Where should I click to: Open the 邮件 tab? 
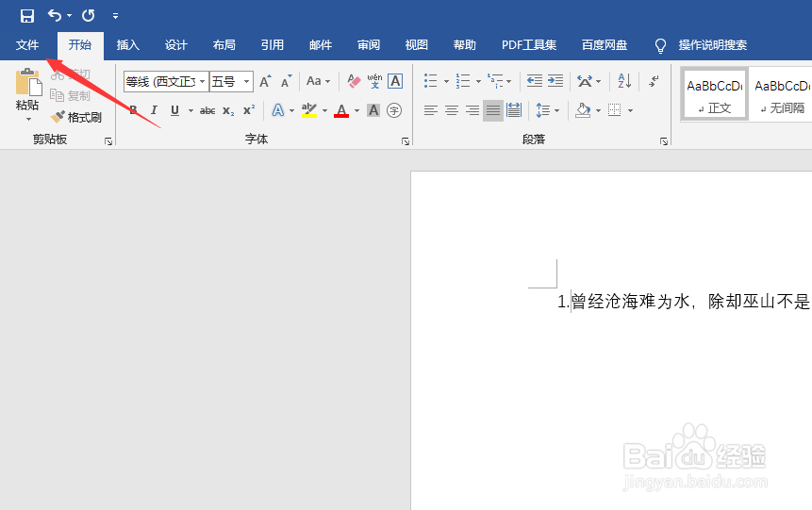(321, 45)
